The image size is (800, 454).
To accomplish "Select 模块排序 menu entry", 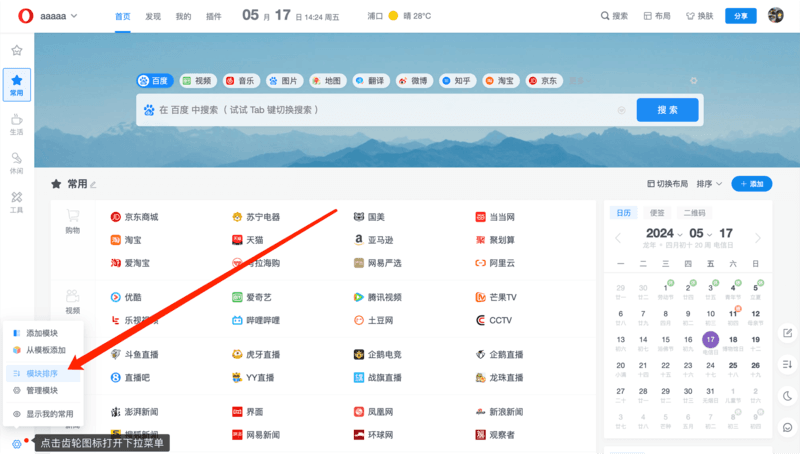I will click(x=42, y=373).
